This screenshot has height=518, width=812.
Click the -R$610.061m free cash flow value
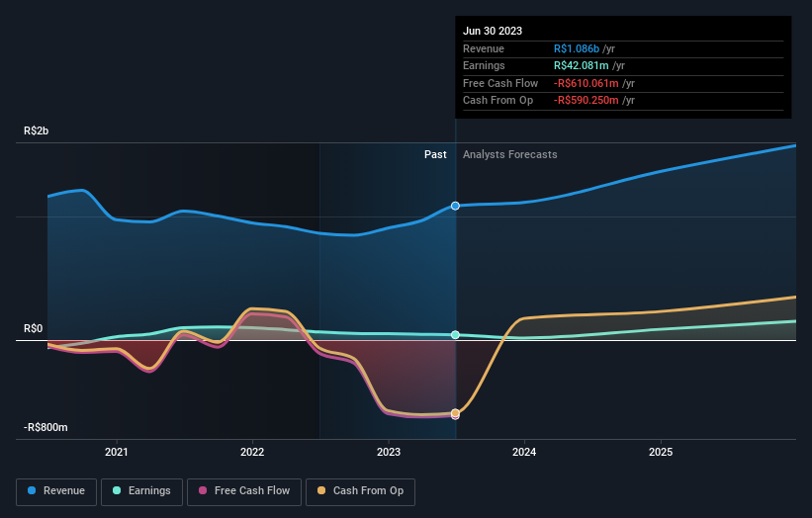pos(586,83)
